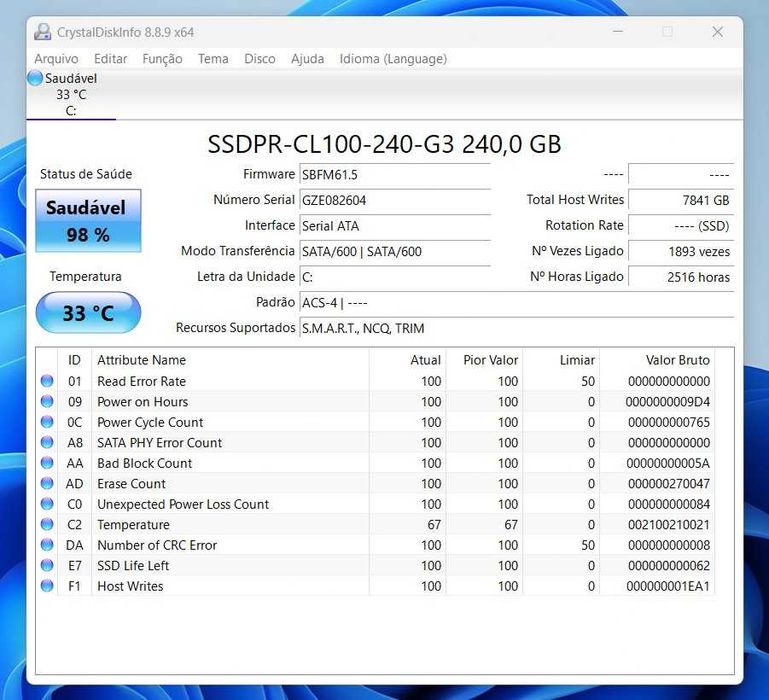Click the status orb on Read Error Rate row
769x700 pixels.
47,381
